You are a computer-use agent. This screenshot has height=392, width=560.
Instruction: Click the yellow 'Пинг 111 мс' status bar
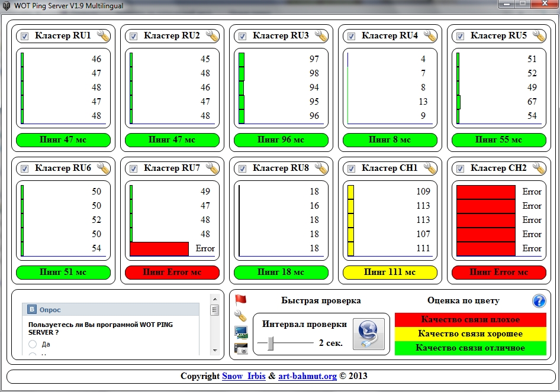[x=390, y=273]
